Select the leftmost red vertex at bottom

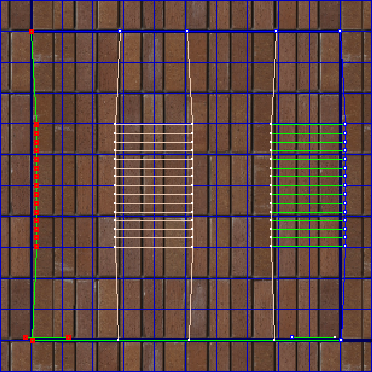pyautogui.click(x=25, y=338)
